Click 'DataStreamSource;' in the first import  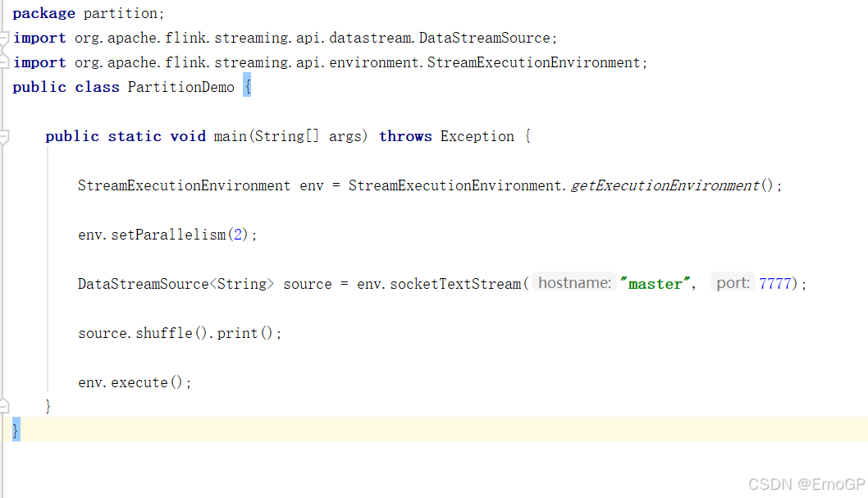[x=487, y=39]
